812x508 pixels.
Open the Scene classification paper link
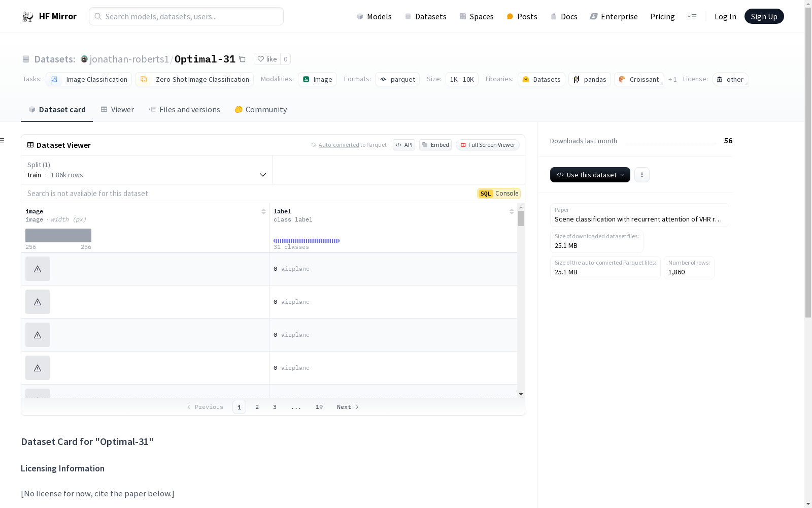(639, 215)
